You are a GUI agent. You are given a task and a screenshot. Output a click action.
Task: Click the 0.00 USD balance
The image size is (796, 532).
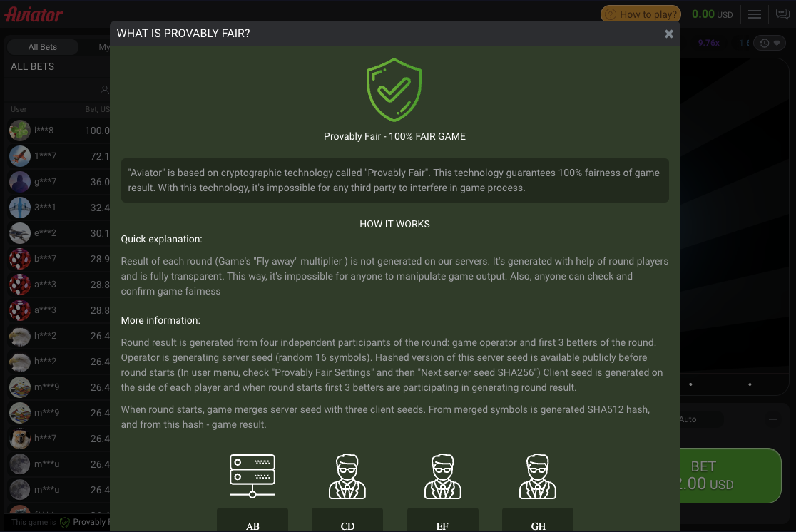[x=712, y=14]
